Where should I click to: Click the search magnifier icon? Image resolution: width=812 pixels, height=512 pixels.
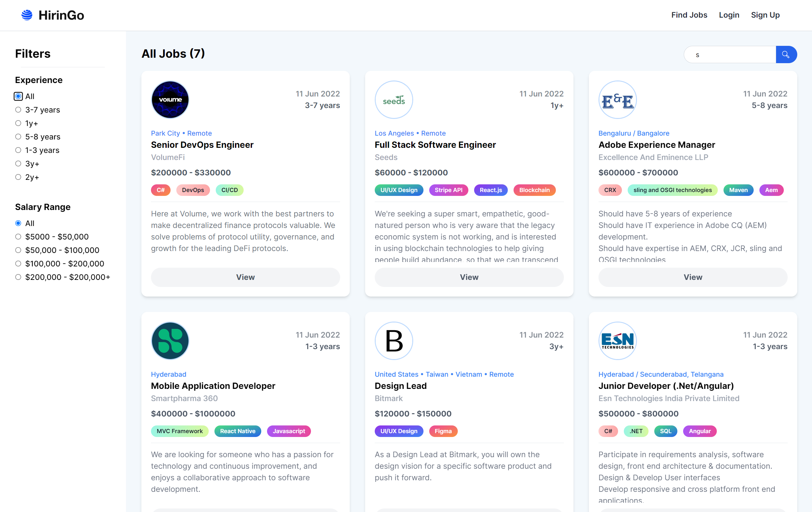(786, 54)
